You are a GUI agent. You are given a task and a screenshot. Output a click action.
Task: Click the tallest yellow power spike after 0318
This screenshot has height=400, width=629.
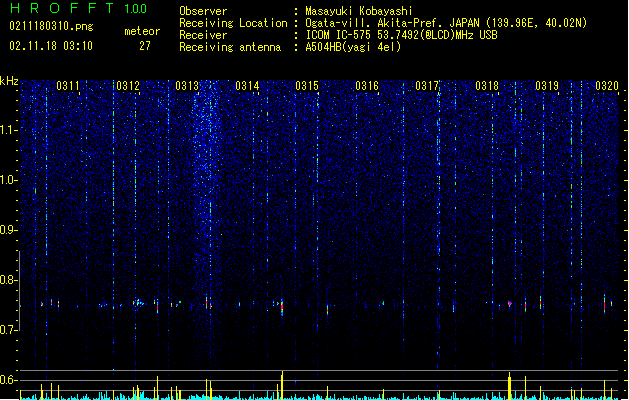tap(509, 386)
